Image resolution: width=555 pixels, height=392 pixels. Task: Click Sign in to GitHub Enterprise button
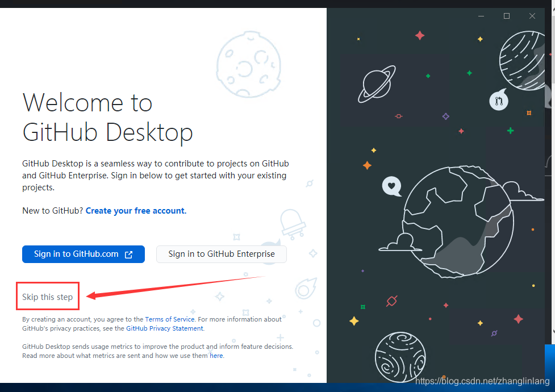(222, 254)
